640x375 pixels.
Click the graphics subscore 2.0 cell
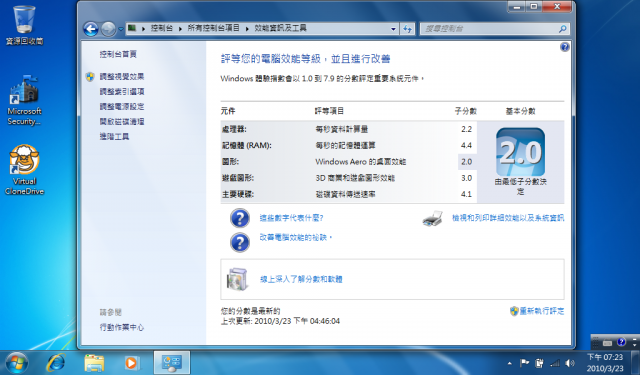[x=467, y=162]
